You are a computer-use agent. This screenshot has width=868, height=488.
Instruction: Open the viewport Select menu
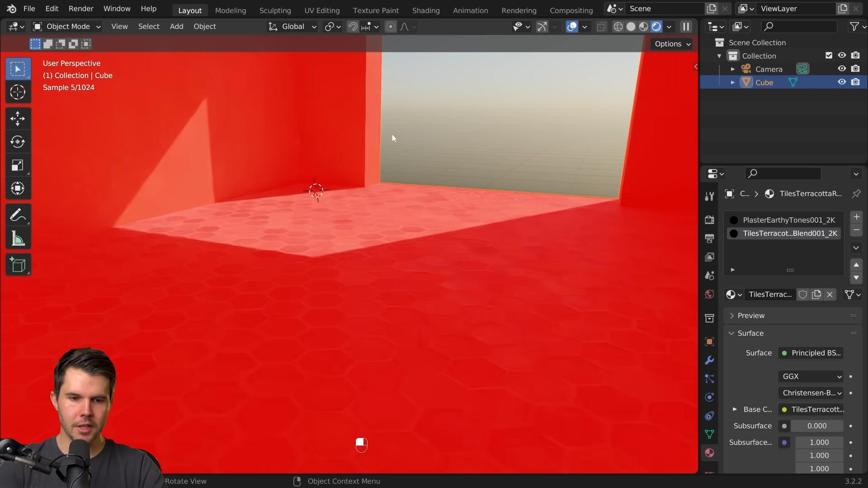[149, 27]
